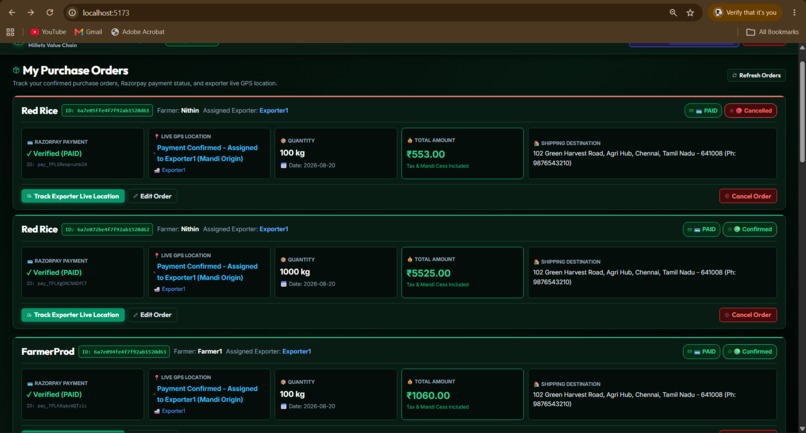
Task: Open Exporter1 link in the Cancelled Red Rice header
Action: (x=273, y=111)
